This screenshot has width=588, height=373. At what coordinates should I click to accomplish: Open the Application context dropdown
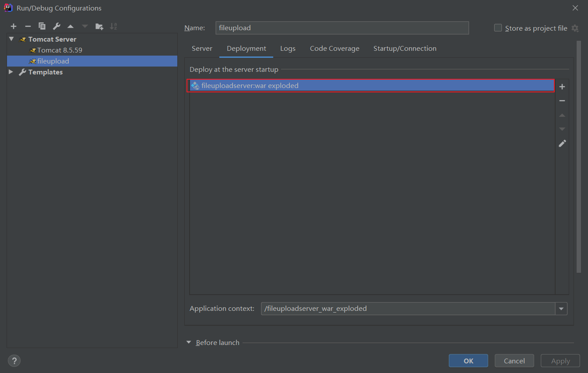[561, 309]
